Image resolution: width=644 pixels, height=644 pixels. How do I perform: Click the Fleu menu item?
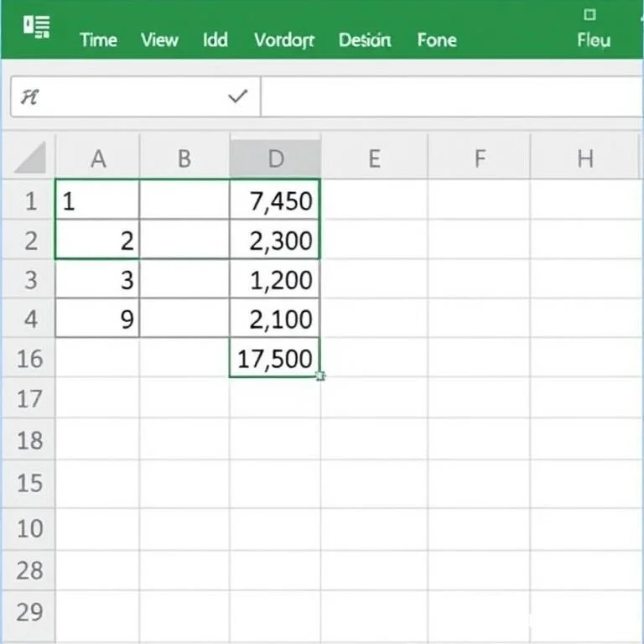click(593, 39)
